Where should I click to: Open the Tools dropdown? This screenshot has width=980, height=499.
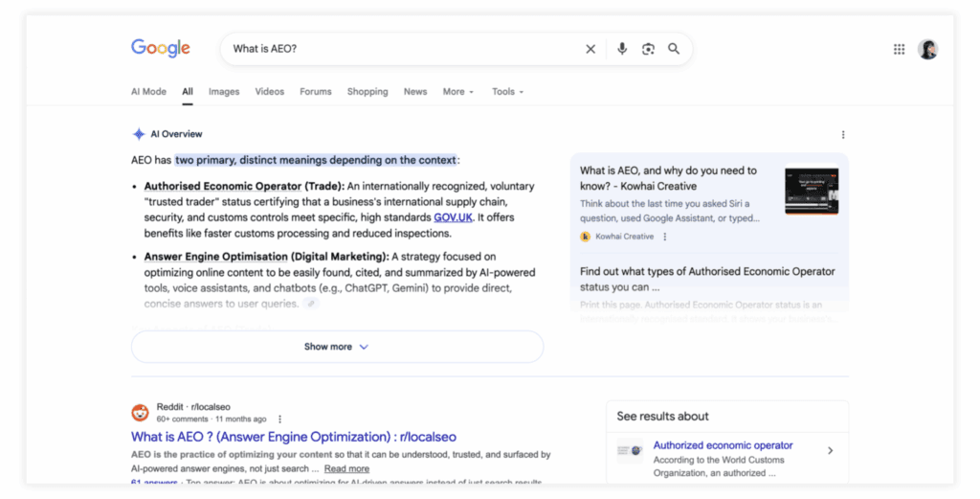(507, 91)
